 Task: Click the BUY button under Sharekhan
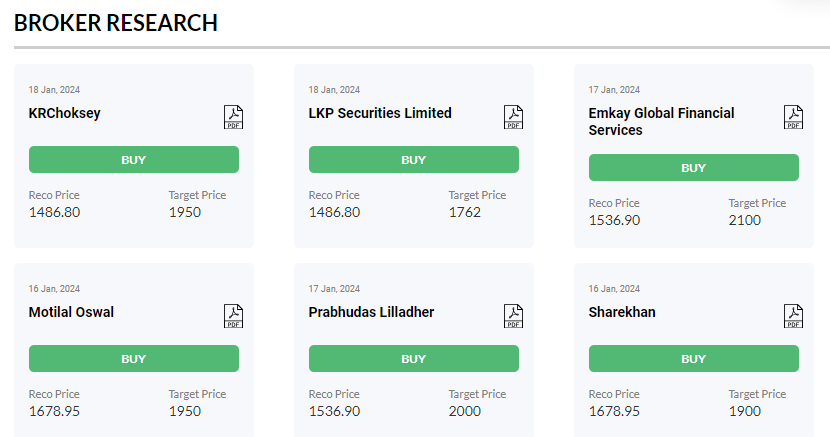tap(694, 358)
